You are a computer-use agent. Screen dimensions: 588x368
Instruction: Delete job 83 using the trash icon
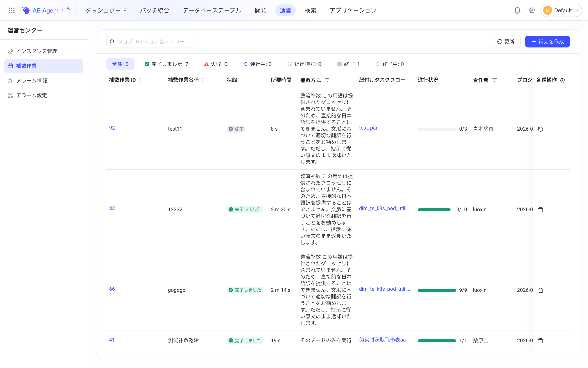click(540, 210)
